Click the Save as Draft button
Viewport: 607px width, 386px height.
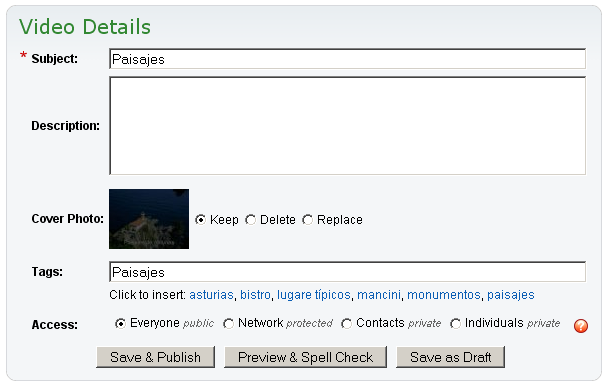451,357
